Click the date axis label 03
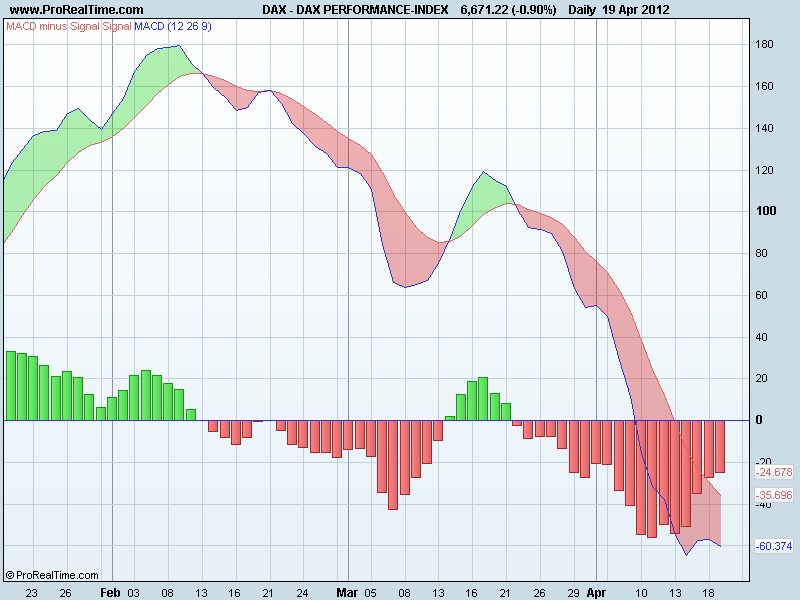Screen dimensions: 800x600 [133, 593]
